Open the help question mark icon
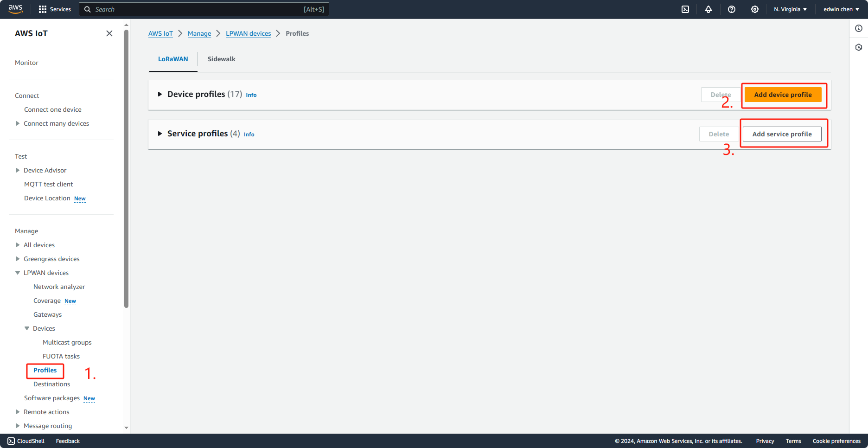The image size is (868, 448). [x=732, y=9]
